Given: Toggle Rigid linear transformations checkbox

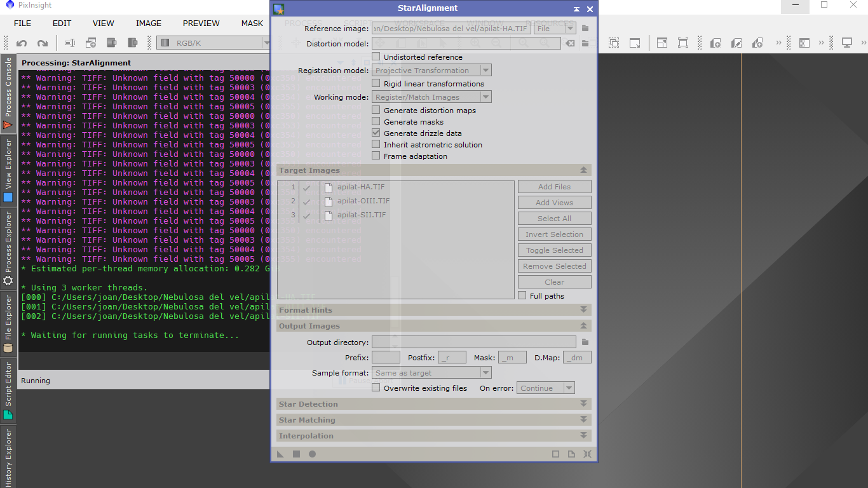Looking at the screenshot, I should pyautogui.click(x=376, y=84).
